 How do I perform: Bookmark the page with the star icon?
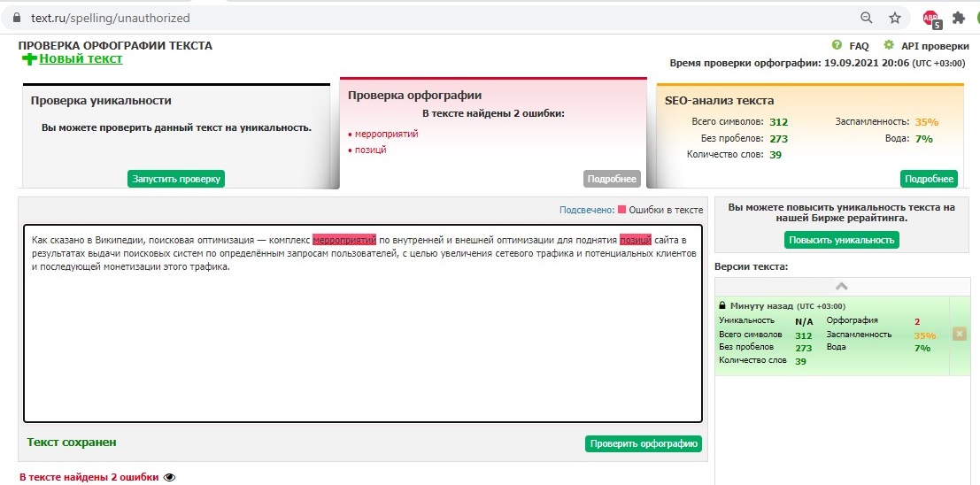pyautogui.click(x=895, y=18)
